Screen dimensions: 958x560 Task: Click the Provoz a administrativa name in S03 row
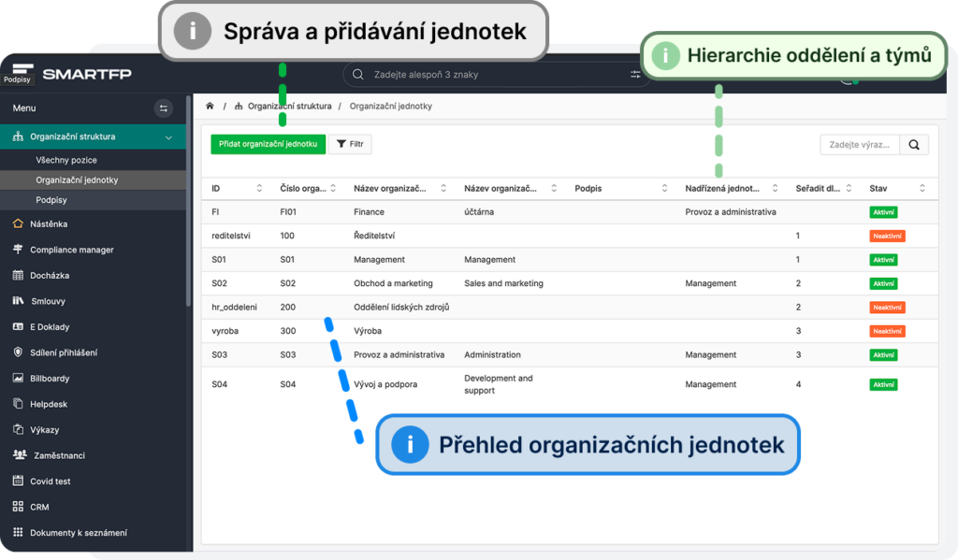(x=399, y=355)
